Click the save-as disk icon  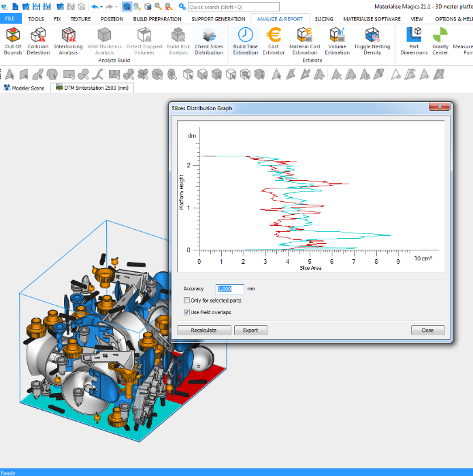tap(47, 6)
